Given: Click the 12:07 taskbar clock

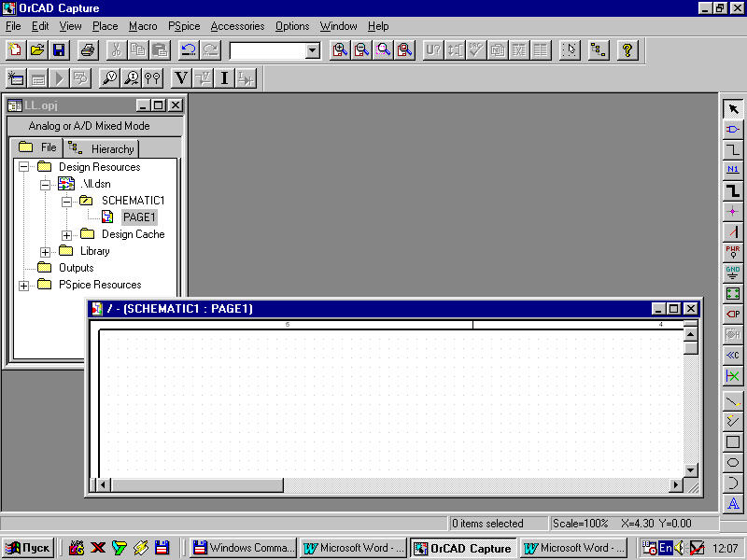Looking at the screenshot, I should 725,549.
